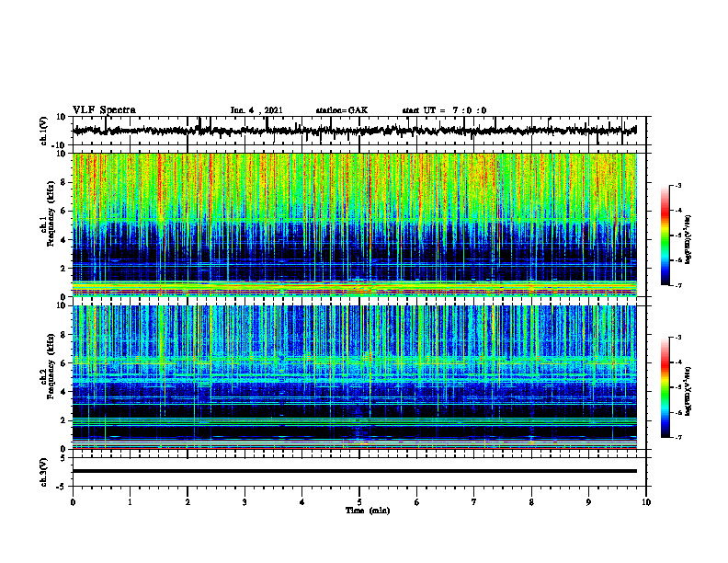Click the ch.1 color bar log(PSD) label
Screen dimensions: 728x563
(688, 239)
